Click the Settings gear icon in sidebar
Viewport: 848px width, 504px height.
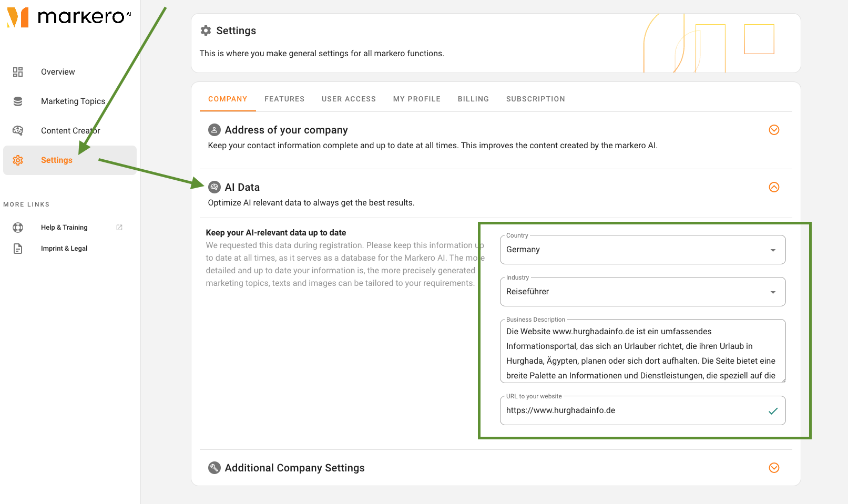point(18,160)
